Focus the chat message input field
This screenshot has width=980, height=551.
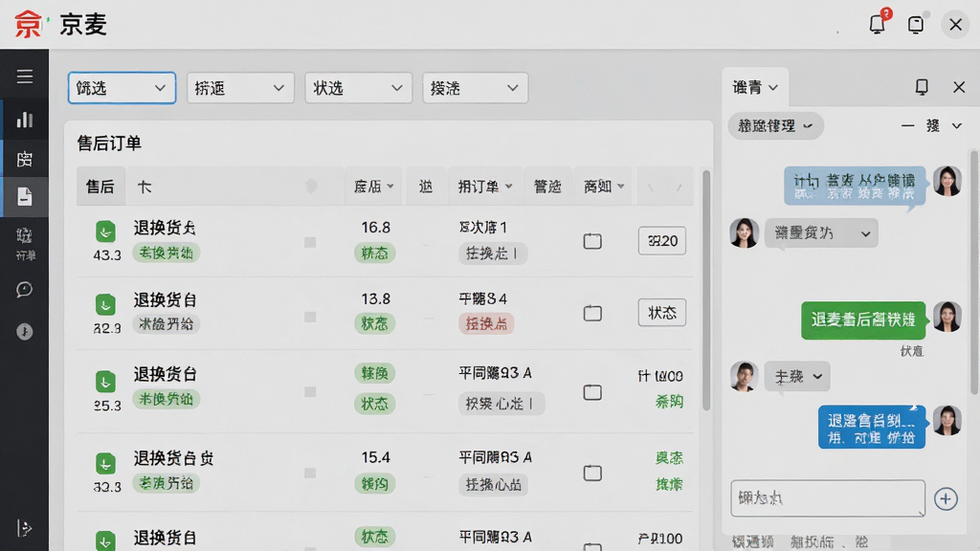click(x=828, y=498)
